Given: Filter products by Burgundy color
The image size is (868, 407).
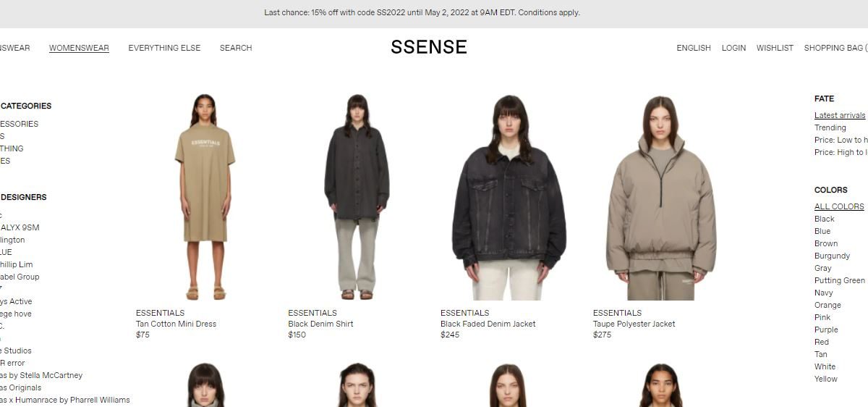Looking at the screenshot, I should point(832,256).
